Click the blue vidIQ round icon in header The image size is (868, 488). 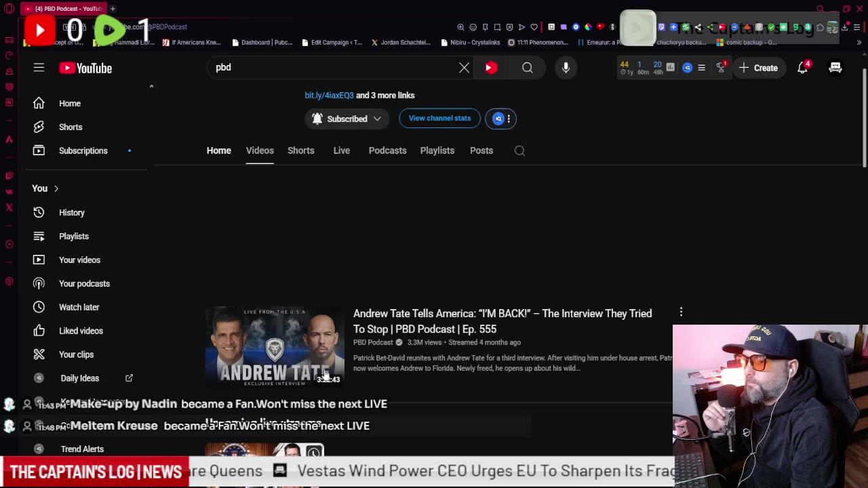point(687,68)
